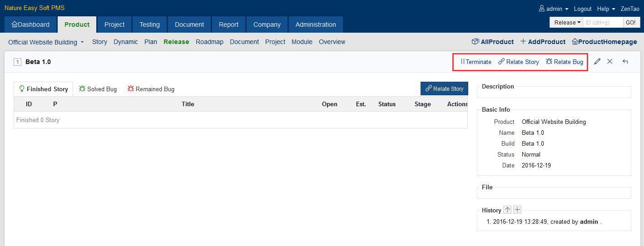
Task: Expand history details with plus icon
Action: (517, 210)
